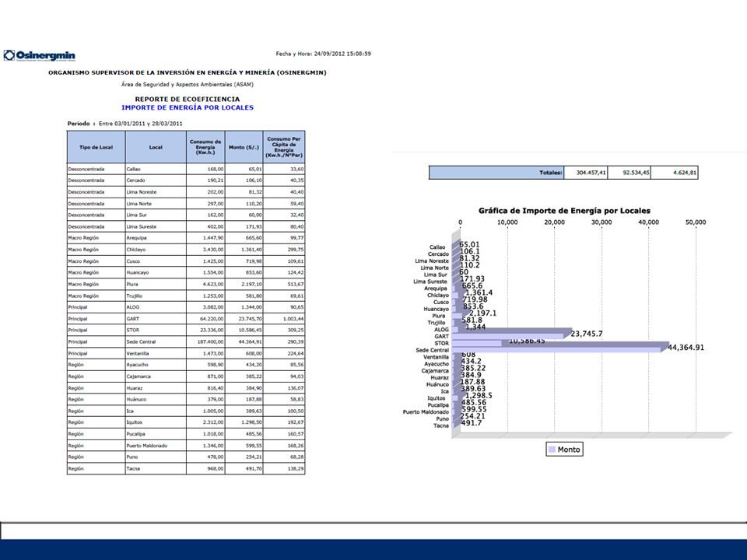Click the '50,000' axis label

(x=696, y=222)
